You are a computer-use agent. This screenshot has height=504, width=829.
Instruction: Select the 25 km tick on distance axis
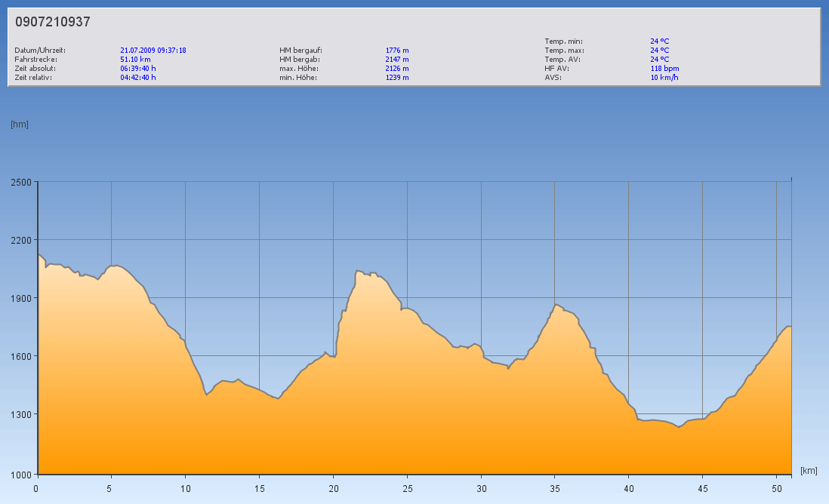407,488
